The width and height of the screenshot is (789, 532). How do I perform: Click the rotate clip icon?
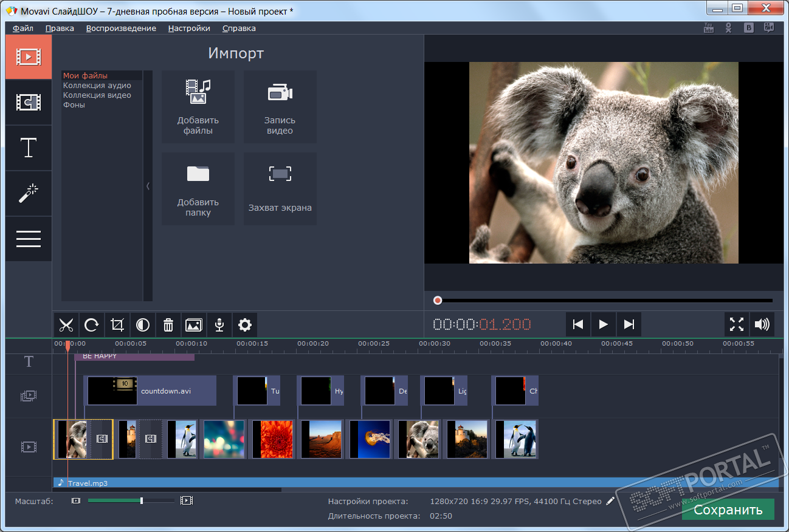pos(92,326)
